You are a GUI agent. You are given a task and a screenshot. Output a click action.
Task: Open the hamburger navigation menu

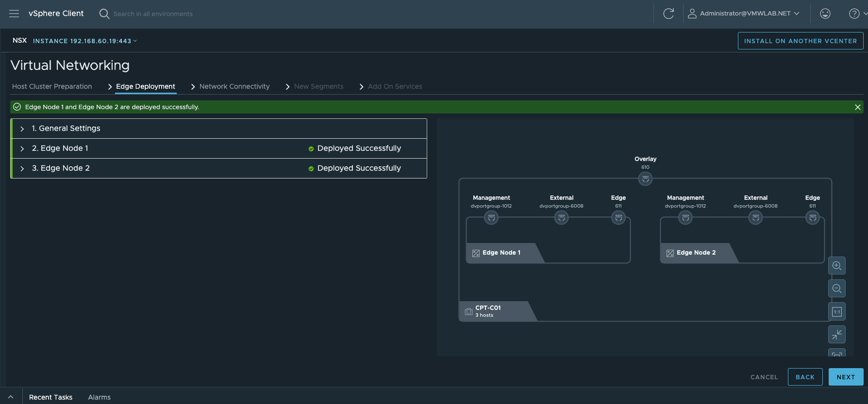coord(14,14)
